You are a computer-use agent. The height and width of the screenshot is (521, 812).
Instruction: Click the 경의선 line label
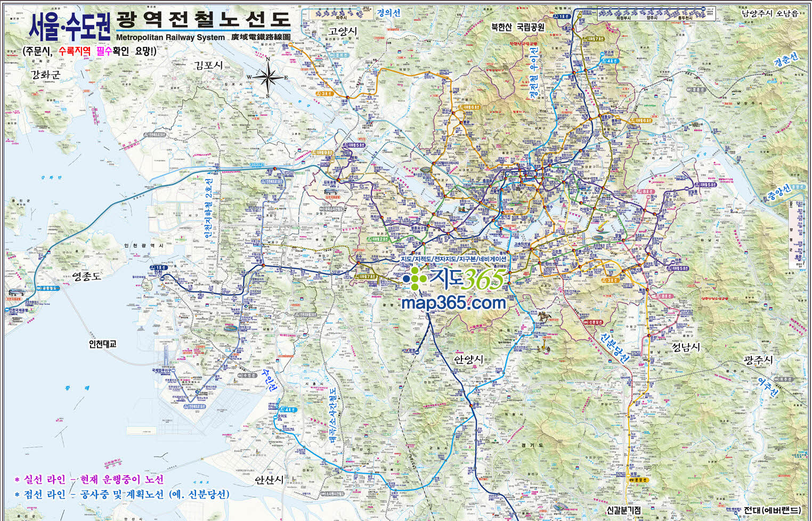pos(388,13)
